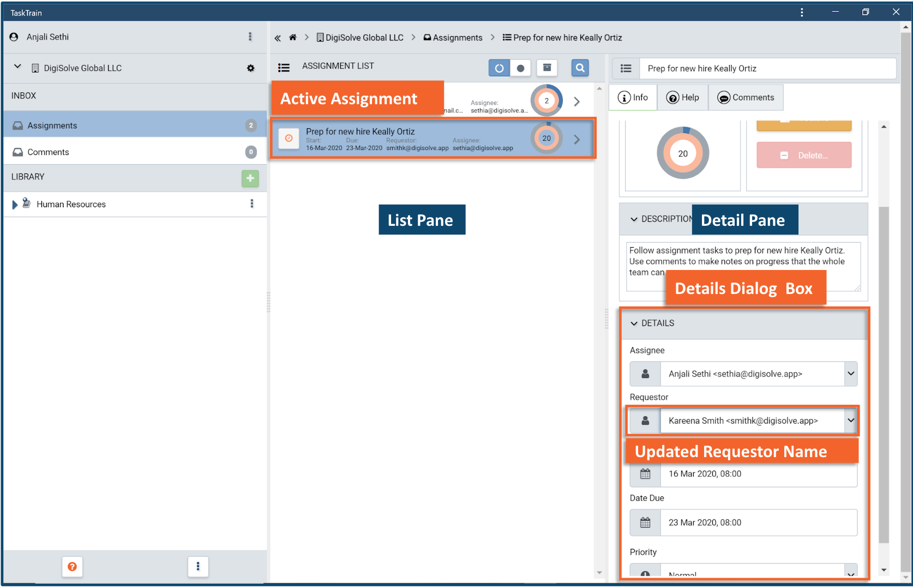Toggle the completed assignments filter

520,68
